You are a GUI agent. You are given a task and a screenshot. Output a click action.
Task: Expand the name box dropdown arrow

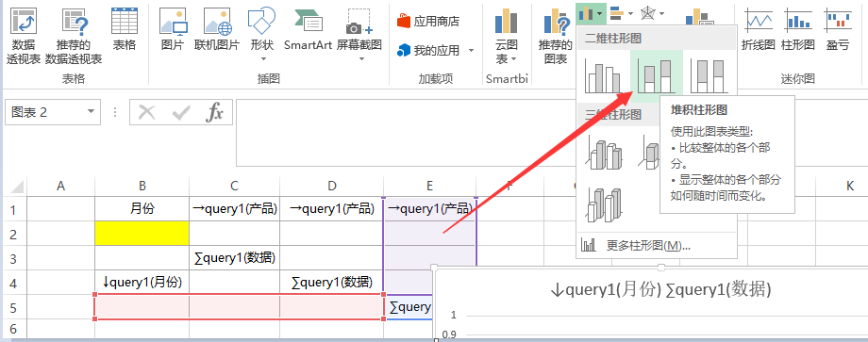point(91,112)
